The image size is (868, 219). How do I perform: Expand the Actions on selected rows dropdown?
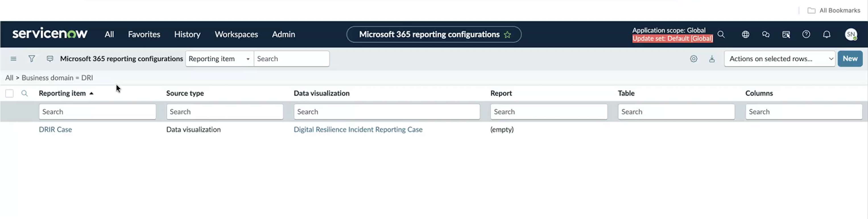[x=779, y=59]
